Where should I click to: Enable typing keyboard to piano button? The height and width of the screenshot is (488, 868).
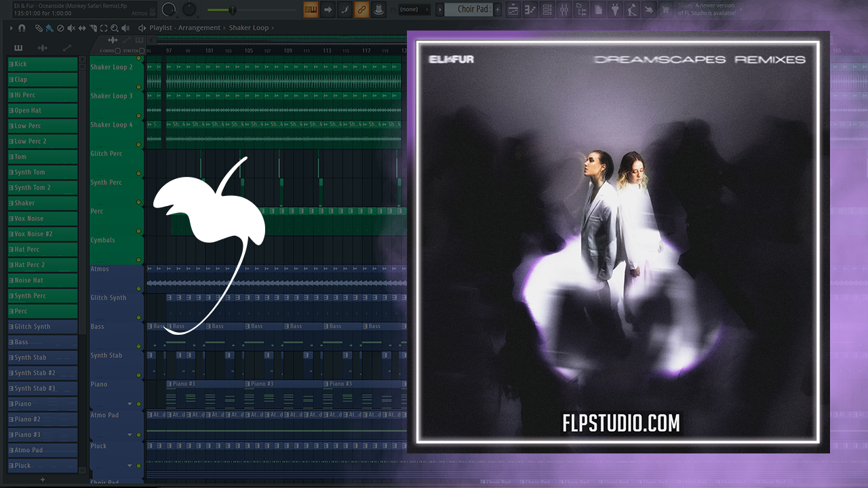coord(311,9)
